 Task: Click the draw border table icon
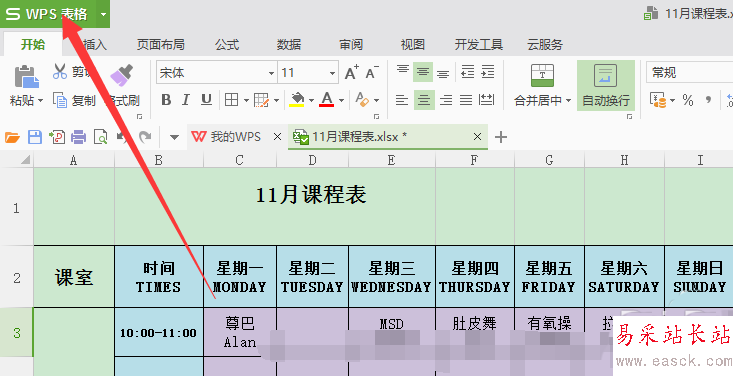[261, 100]
